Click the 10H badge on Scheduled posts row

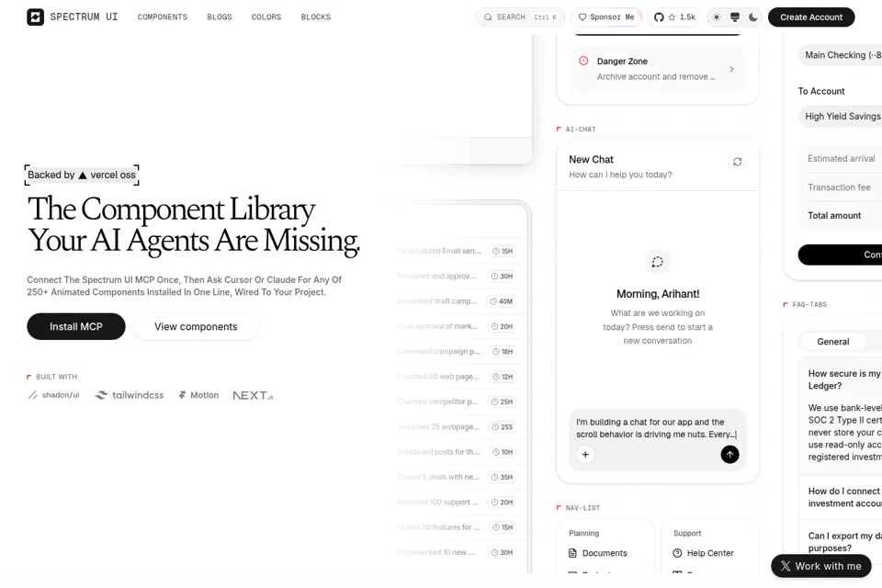pyautogui.click(x=503, y=452)
